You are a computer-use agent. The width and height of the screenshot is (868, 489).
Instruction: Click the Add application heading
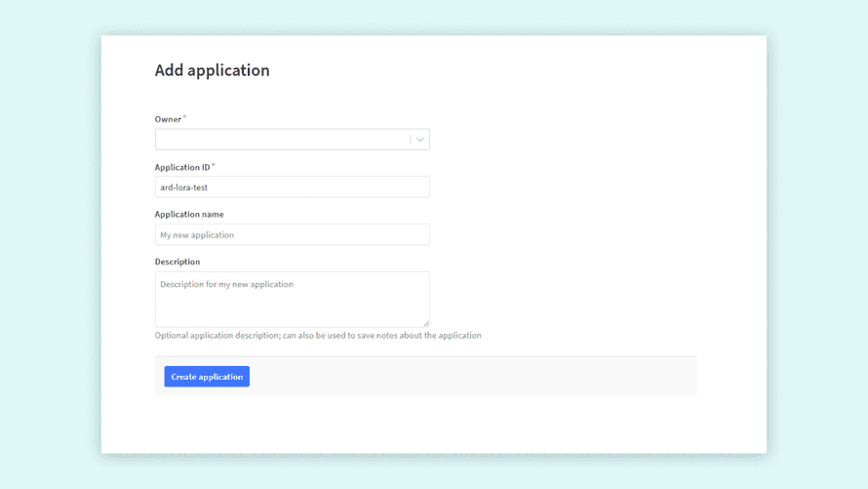213,70
